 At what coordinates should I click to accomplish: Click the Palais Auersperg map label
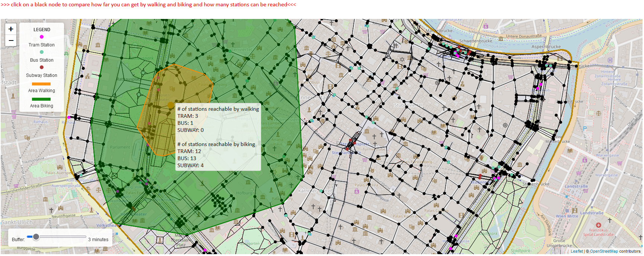coord(59,173)
